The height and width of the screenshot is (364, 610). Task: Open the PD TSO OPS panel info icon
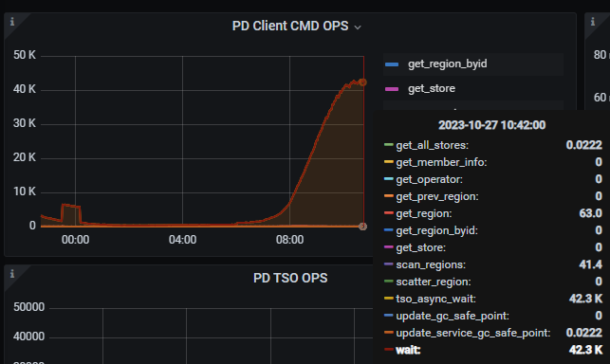(x=12, y=274)
